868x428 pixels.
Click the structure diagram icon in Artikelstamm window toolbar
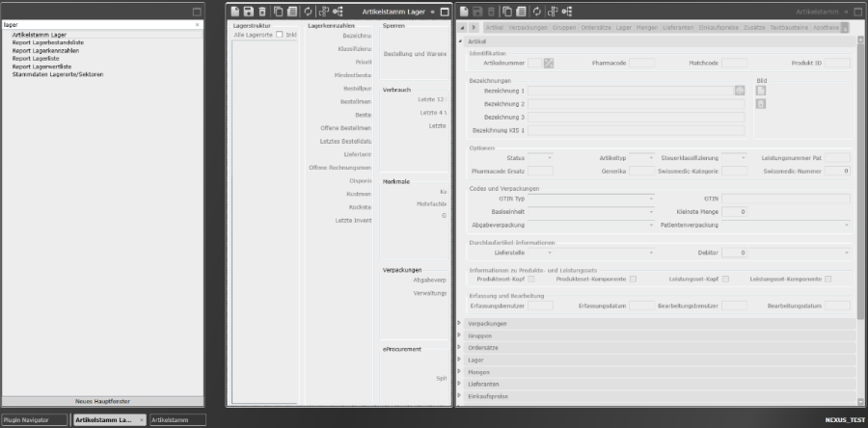point(553,11)
